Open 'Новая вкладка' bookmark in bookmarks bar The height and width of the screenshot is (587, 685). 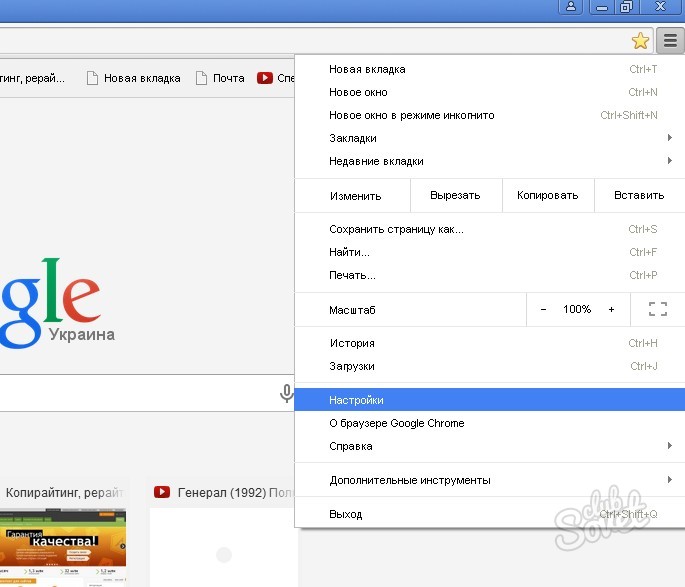134,78
